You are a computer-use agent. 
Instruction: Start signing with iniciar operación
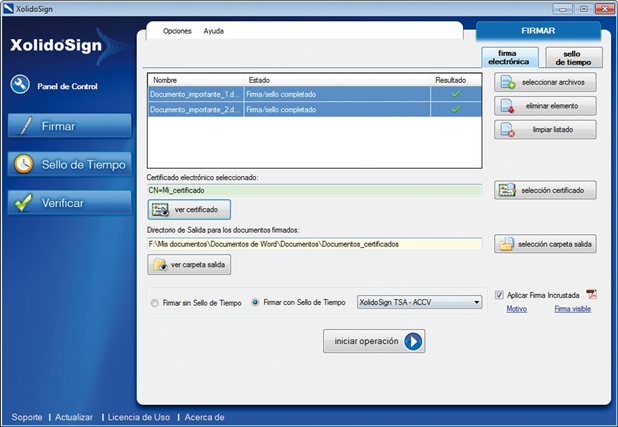click(374, 341)
